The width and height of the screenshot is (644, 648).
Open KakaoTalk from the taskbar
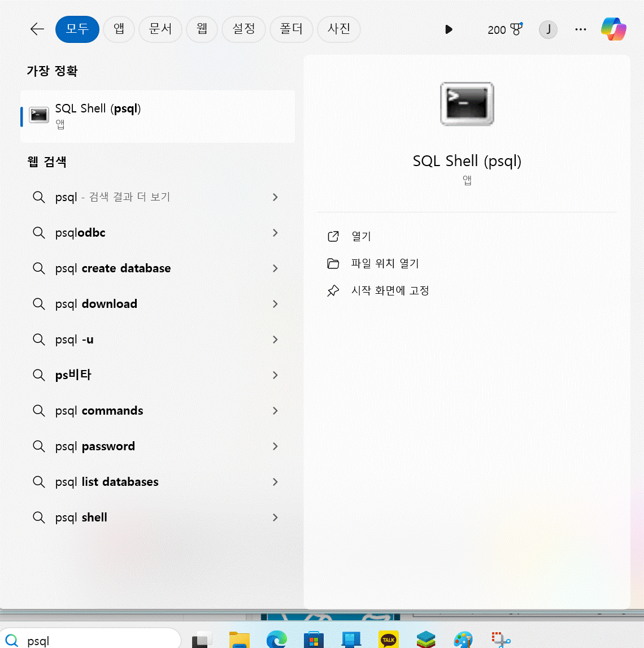pos(389,640)
